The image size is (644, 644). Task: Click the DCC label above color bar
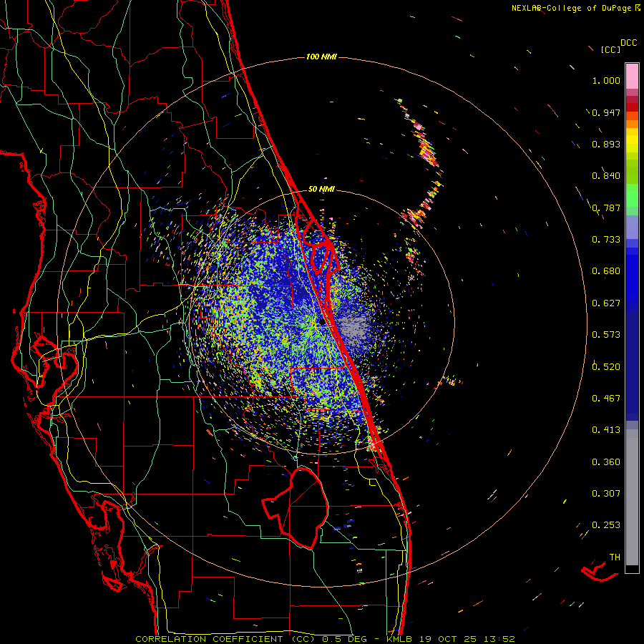coord(629,43)
